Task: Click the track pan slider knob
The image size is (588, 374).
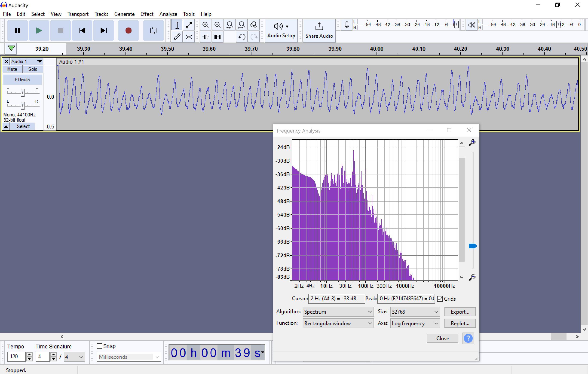Action: coord(23,105)
